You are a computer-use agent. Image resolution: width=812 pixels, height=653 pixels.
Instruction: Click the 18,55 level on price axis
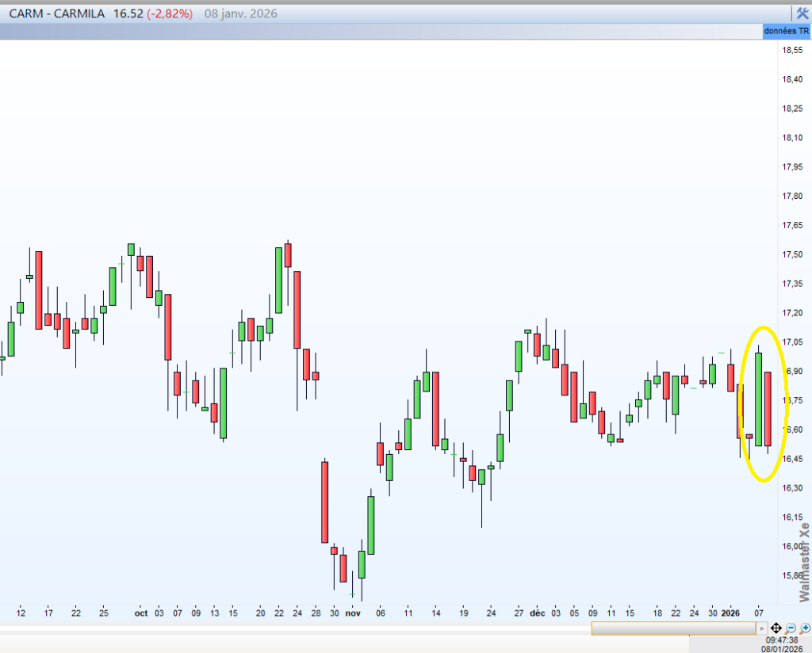coord(791,50)
